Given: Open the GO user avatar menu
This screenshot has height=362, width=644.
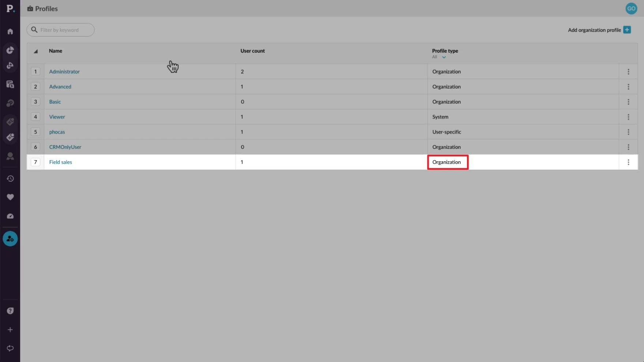Looking at the screenshot, I should point(631,8).
